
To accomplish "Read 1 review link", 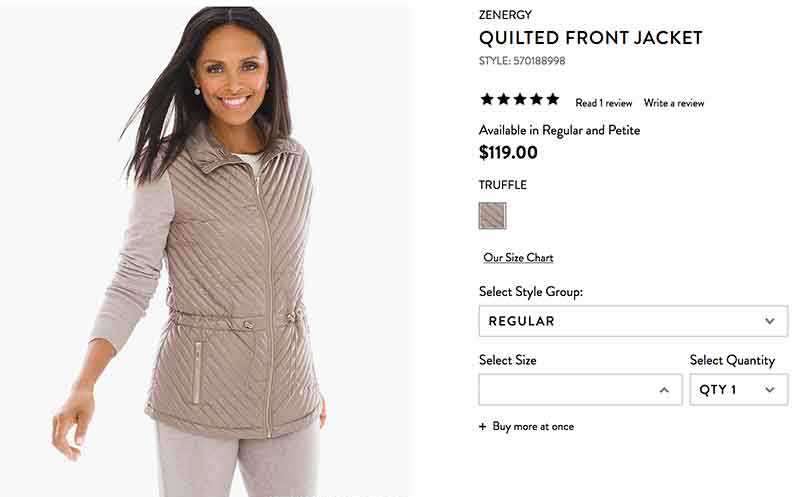I will (x=604, y=103).
